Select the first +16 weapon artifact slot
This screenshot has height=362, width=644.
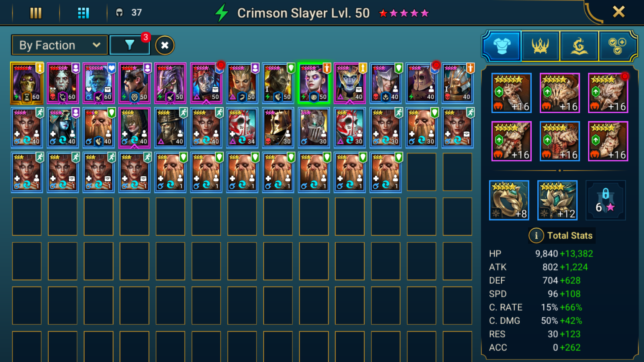coord(511,93)
